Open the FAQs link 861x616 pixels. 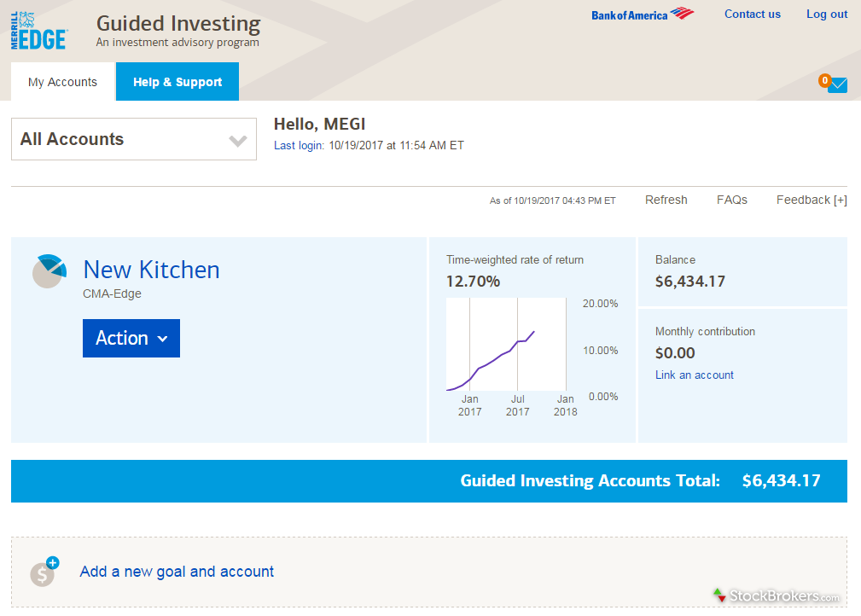click(731, 200)
